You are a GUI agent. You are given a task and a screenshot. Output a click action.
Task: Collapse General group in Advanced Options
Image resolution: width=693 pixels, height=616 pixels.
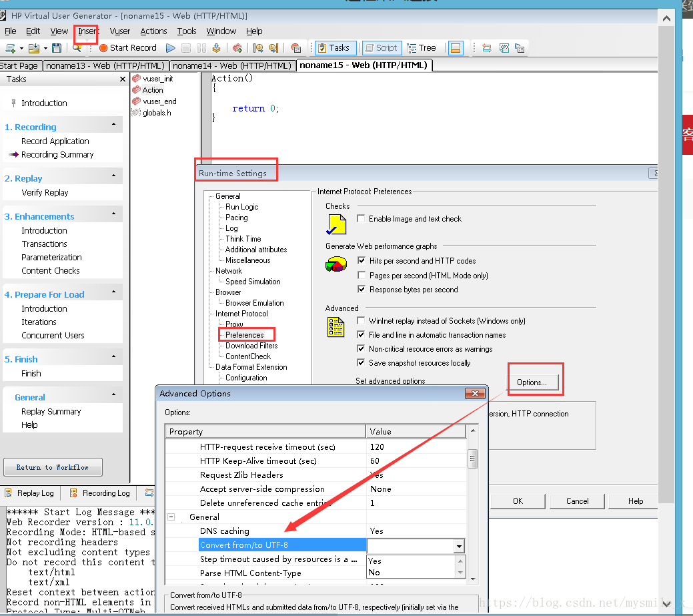pos(171,517)
